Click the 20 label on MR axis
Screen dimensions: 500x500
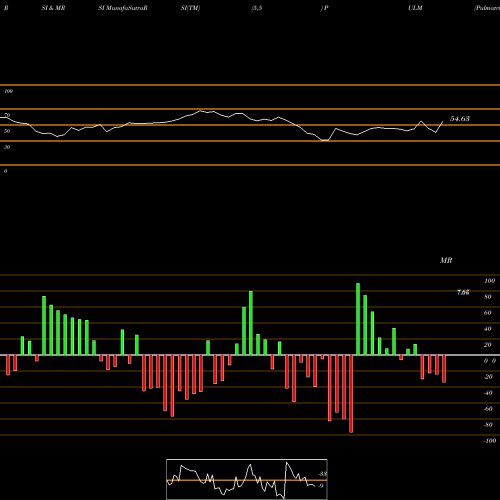click(488, 345)
